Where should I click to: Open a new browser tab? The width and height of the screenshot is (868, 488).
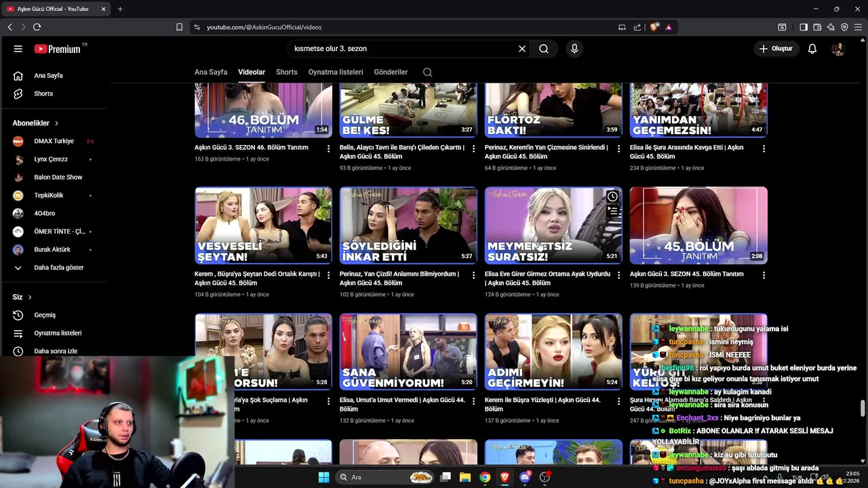[120, 9]
